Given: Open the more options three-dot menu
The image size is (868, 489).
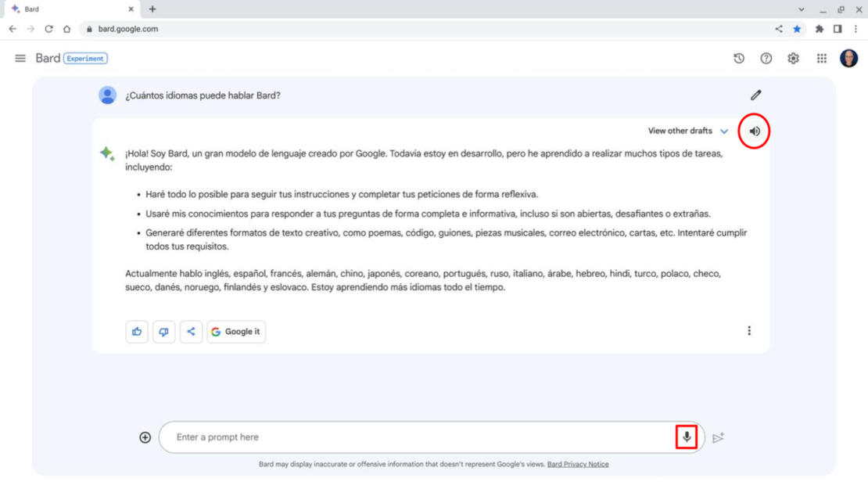Looking at the screenshot, I should 749,330.
